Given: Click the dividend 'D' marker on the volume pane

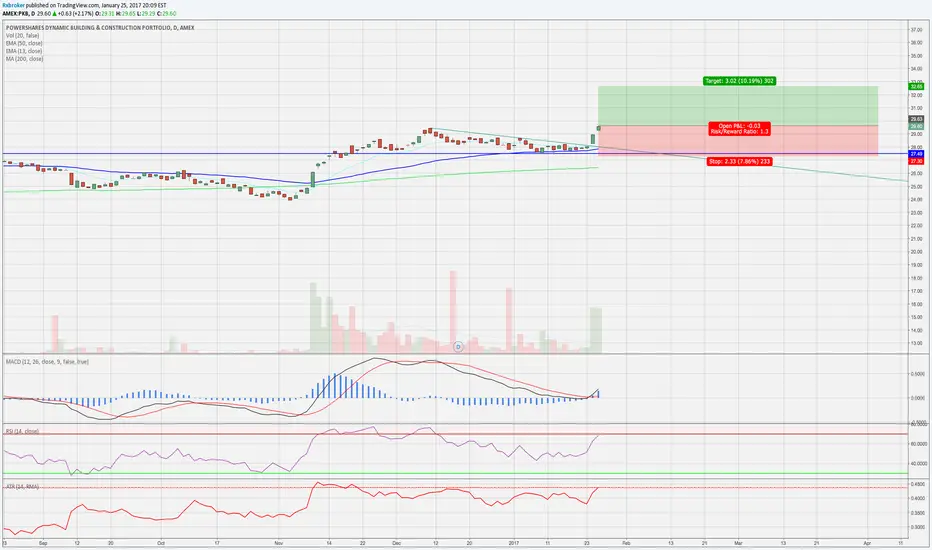Looking at the screenshot, I should pyautogui.click(x=458, y=346).
